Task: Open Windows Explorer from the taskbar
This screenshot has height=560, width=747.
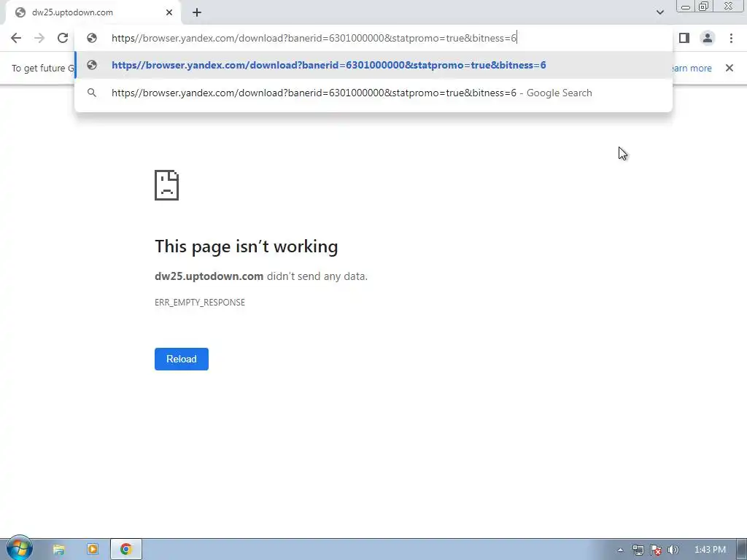Action: click(58, 550)
